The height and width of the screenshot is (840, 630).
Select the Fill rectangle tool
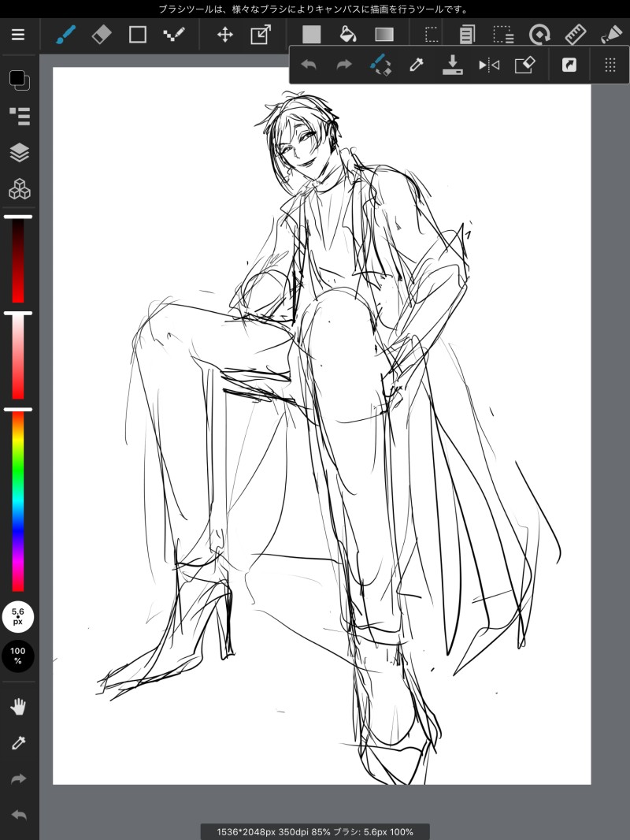coord(312,35)
